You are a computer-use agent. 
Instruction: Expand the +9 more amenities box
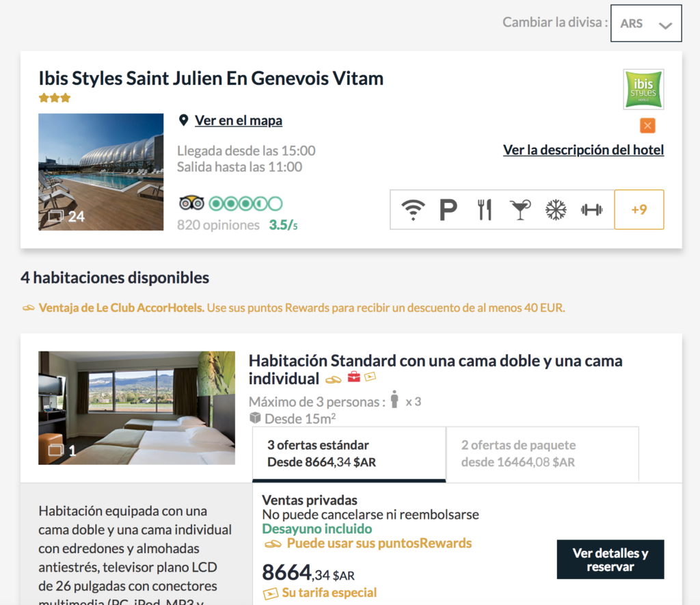click(x=639, y=209)
